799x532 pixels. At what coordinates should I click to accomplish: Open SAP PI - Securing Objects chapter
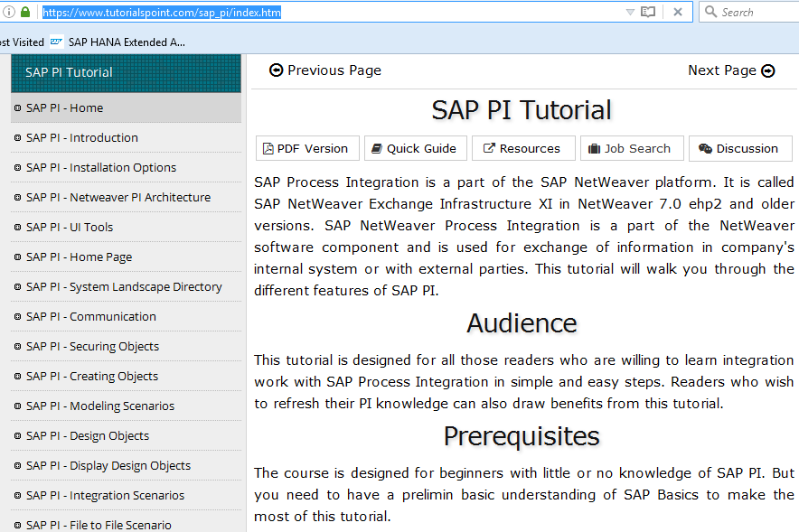(x=126, y=346)
